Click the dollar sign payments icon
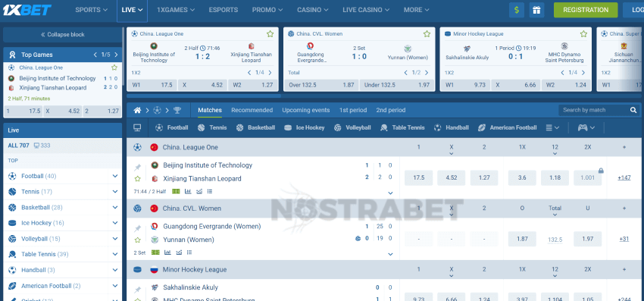Viewport: 644px width, 301px height. (x=516, y=10)
